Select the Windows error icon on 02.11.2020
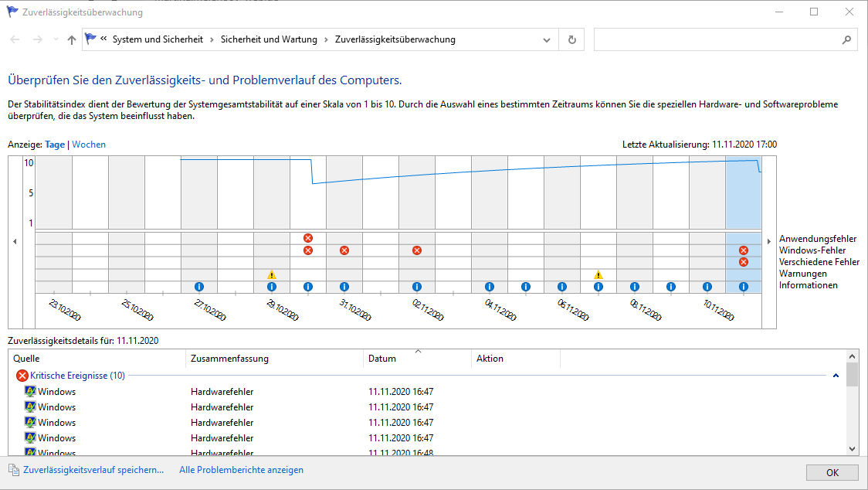868x490 pixels. point(417,250)
